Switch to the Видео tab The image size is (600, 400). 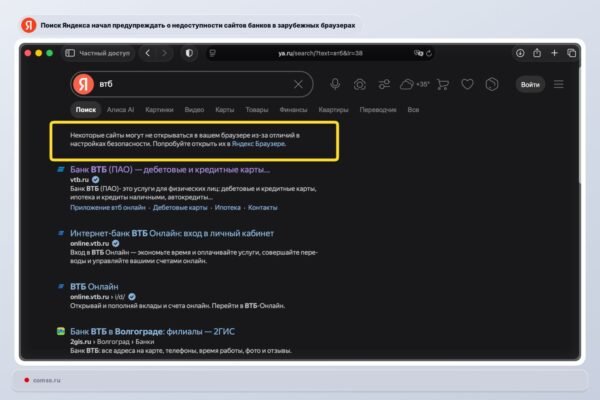[x=194, y=110]
